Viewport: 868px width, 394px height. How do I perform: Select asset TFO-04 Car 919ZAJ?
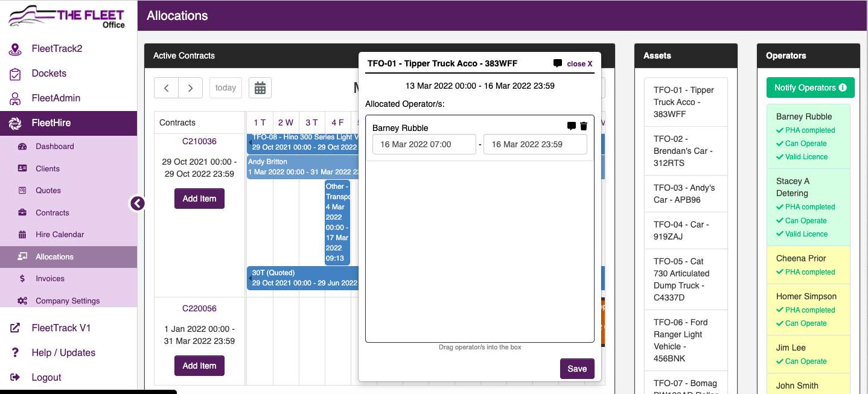686,230
